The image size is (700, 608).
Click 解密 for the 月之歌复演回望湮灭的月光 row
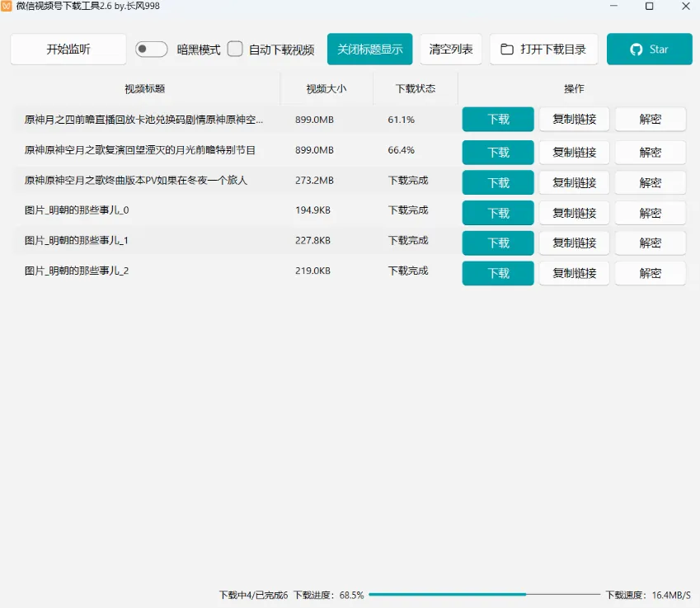(x=650, y=153)
